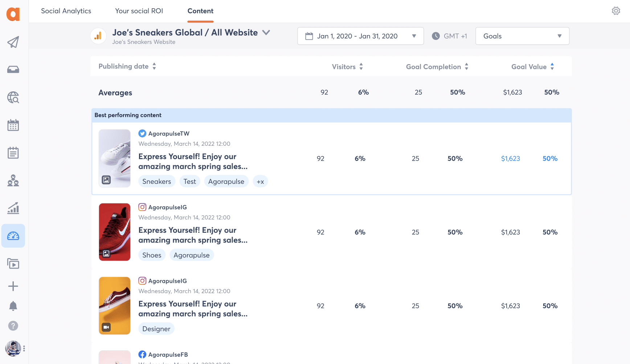Screen dimensions: 630x364
Task: Open the red Nike shoe post thumbnail
Action: click(115, 232)
